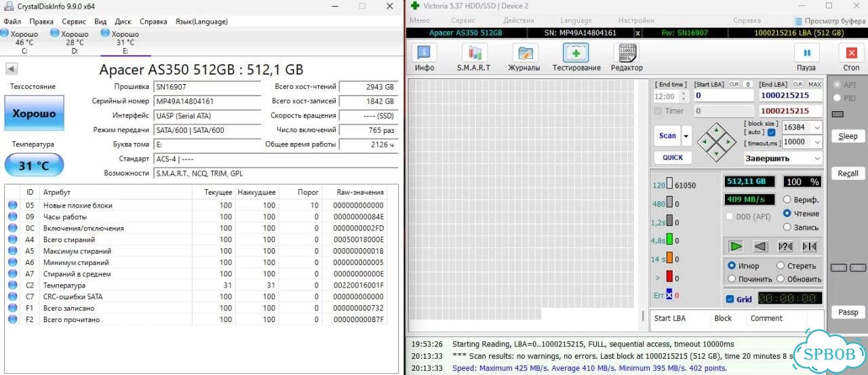This screenshot has width=868, height=375.
Task: Click the QUICK button
Action: click(x=673, y=157)
